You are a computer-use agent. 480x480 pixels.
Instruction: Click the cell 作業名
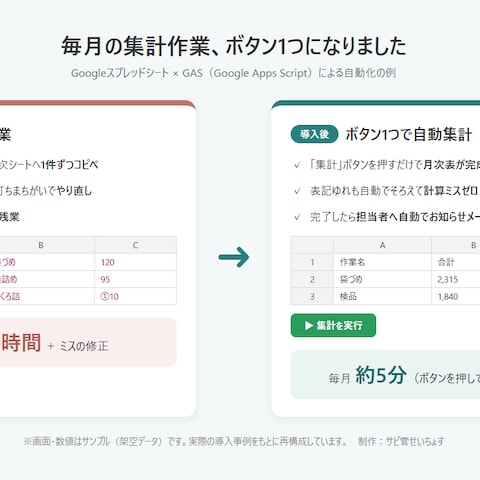click(x=382, y=262)
